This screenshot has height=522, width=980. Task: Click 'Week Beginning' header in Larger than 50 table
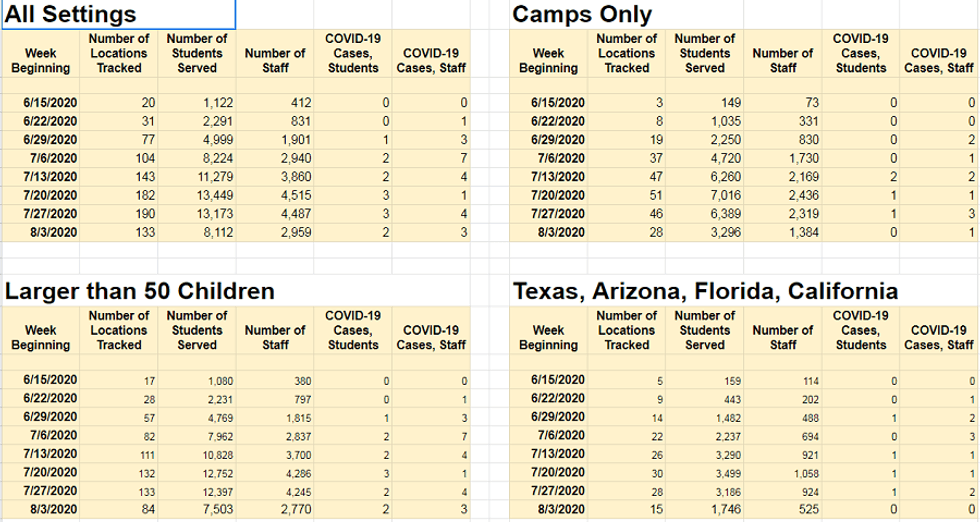pyautogui.click(x=40, y=337)
